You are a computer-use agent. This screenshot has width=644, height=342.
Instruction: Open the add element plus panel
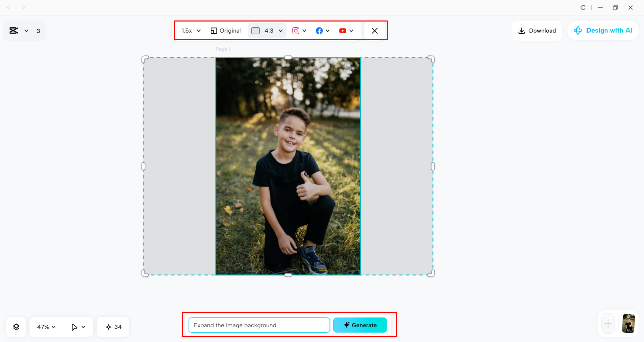point(607,324)
